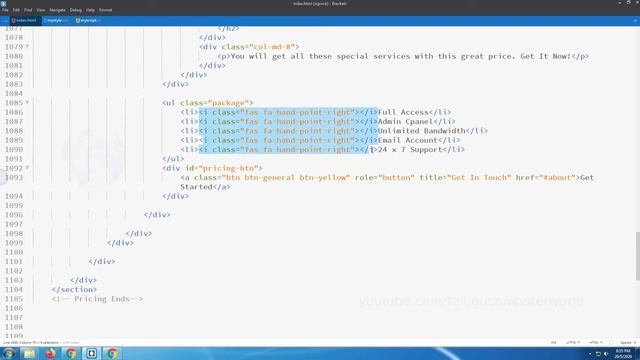Click the wrapped "Started</a>" text
Screen dimensions: 640x360
pos(205,187)
